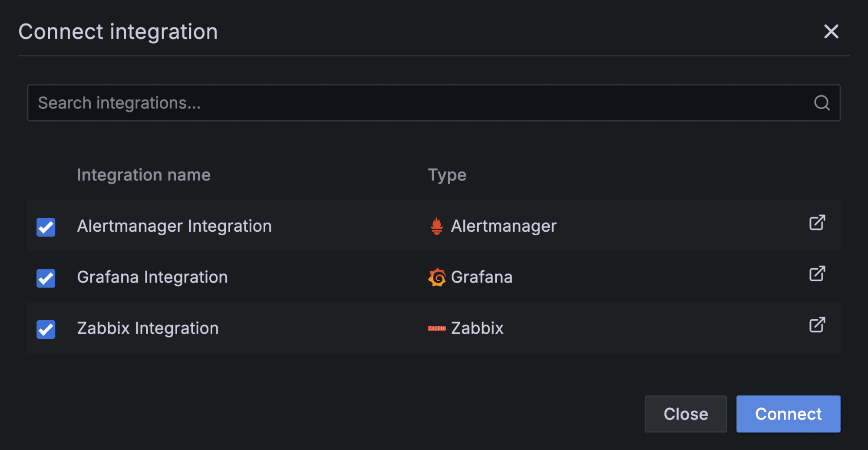
Task: Open the Alertmanager Integration external link icon
Action: click(x=817, y=223)
